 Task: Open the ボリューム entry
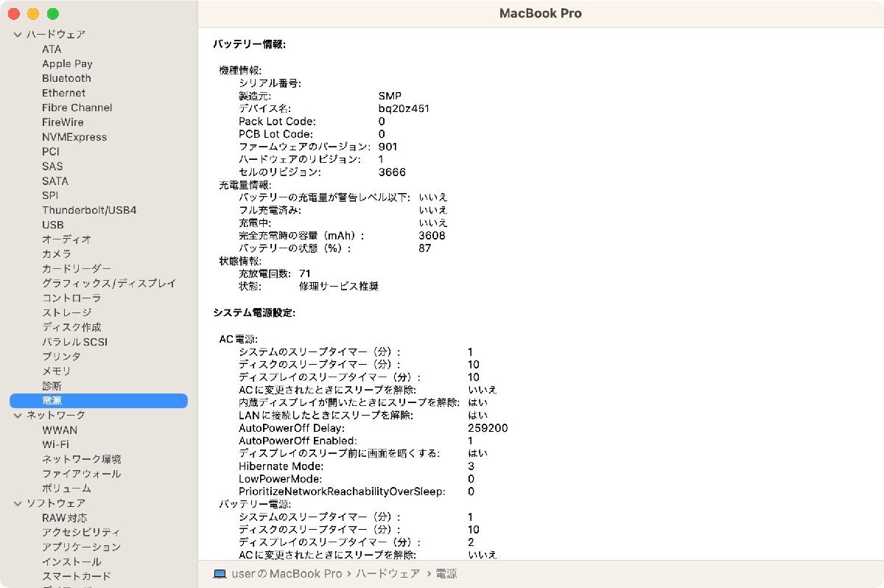tap(66, 489)
